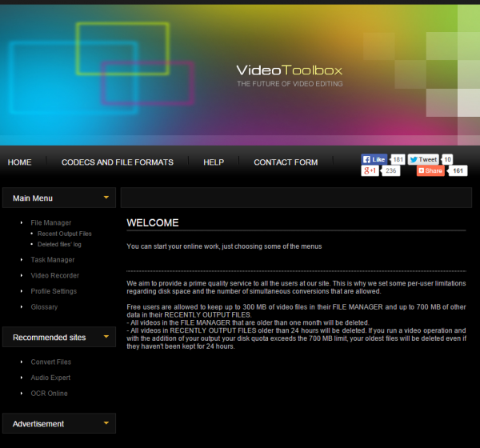This screenshot has height=448, width=480.
Task: Click the Twitter Tweet button
Action: tap(423, 159)
